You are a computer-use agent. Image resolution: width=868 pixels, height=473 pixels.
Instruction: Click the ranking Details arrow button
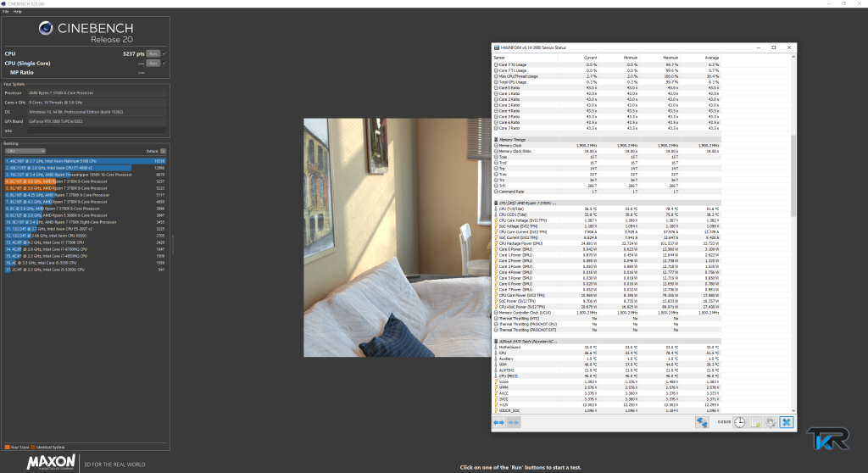pos(164,151)
